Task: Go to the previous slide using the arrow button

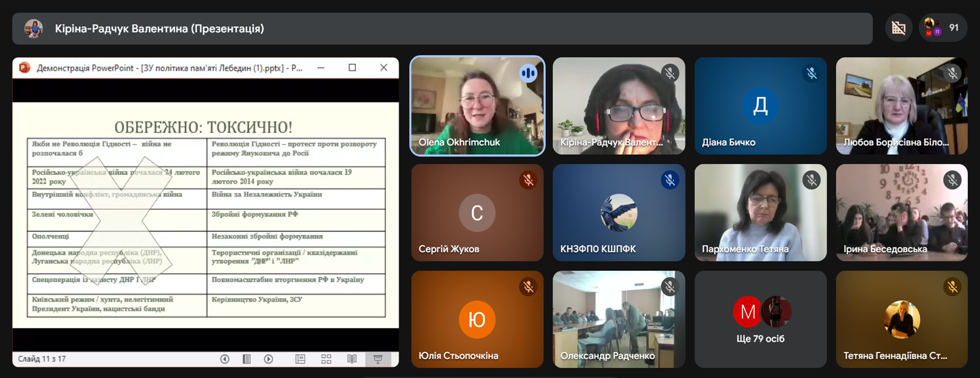Action: 225,359
